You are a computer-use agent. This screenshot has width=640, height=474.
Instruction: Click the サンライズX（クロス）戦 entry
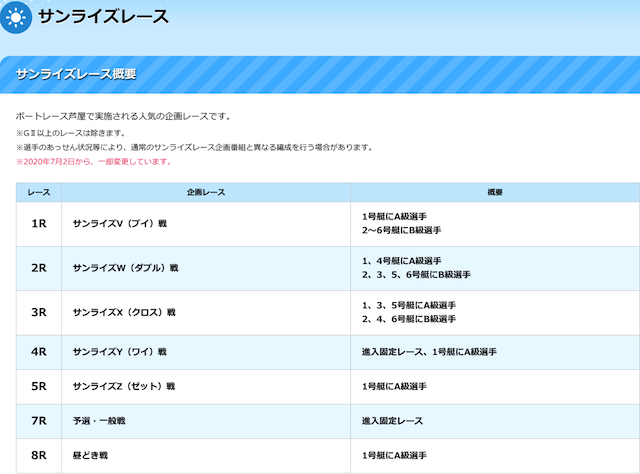pos(124,313)
